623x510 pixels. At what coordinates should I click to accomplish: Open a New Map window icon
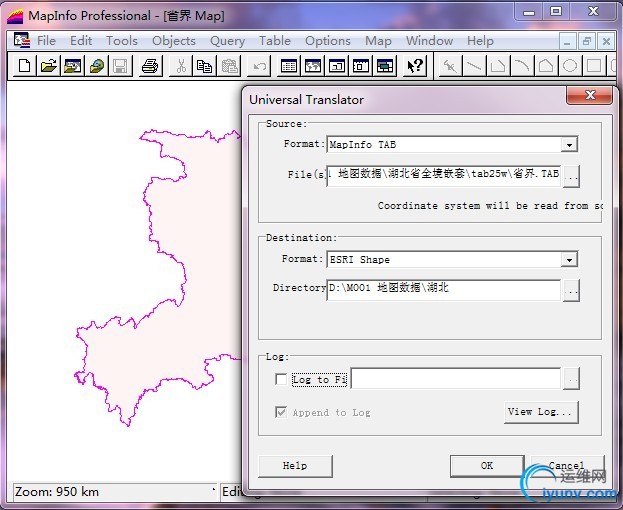point(313,66)
